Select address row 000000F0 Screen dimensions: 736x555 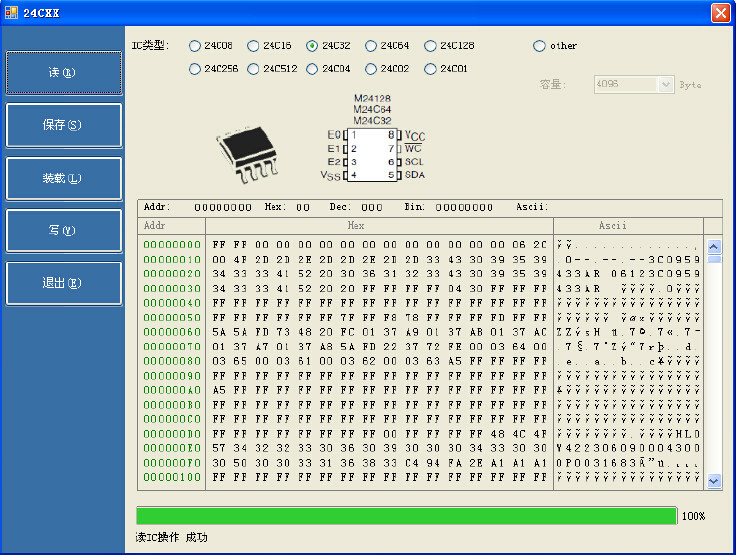point(172,463)
